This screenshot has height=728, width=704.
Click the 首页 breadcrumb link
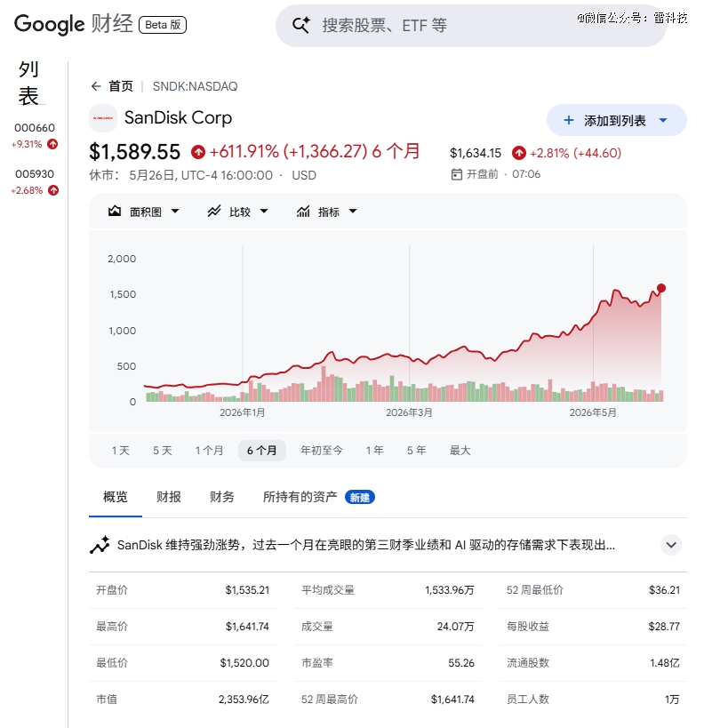pyautogui.click(x=121, y=86)
